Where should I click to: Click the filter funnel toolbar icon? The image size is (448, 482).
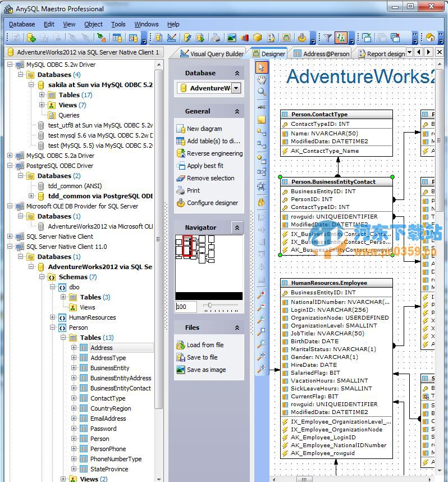point(327,38)
